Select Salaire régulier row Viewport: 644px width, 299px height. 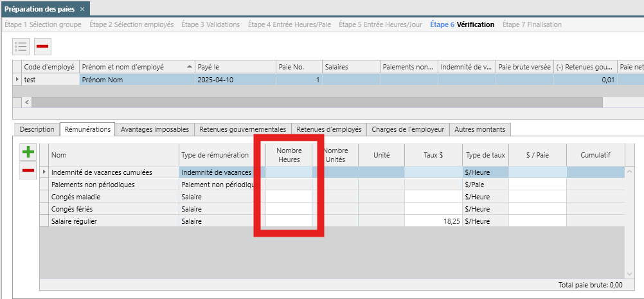tap(332, 221)
